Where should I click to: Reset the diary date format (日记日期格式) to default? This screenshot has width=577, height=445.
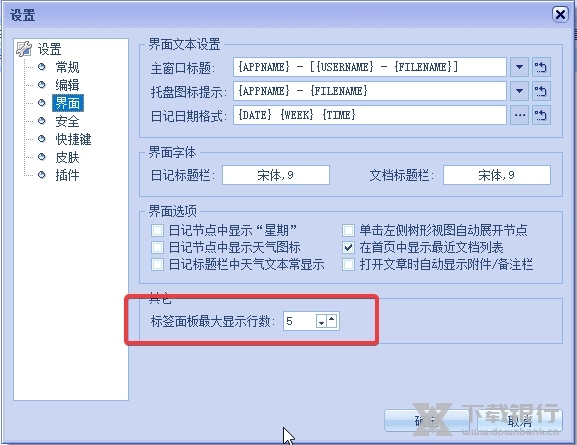[x=541, y=116]
